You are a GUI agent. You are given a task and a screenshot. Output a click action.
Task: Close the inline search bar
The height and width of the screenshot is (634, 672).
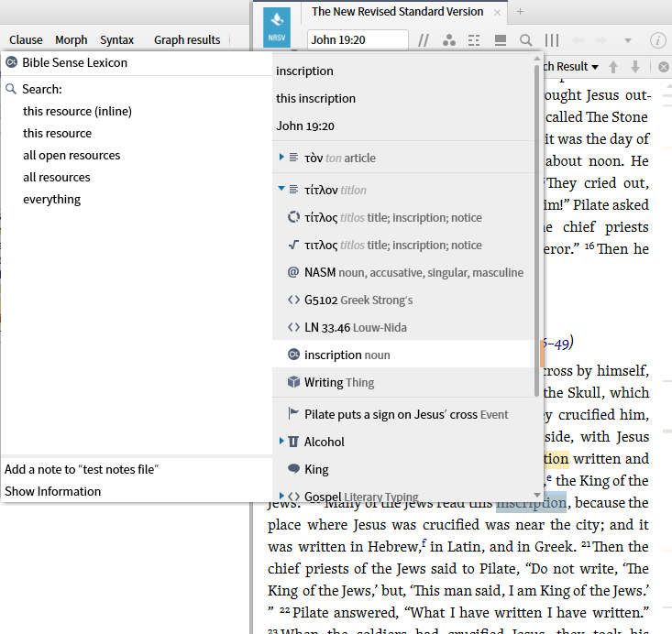tap(664, 67)
